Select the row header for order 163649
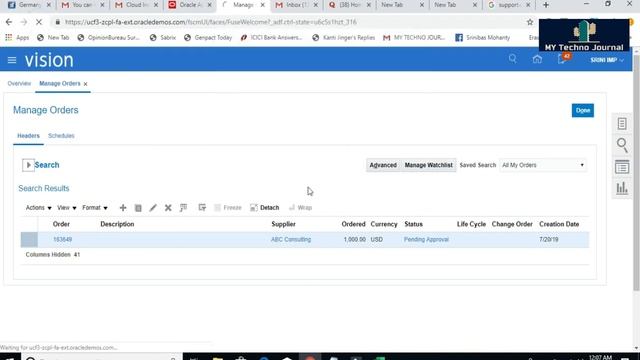 pyautogui.click(x=29, y=240)
